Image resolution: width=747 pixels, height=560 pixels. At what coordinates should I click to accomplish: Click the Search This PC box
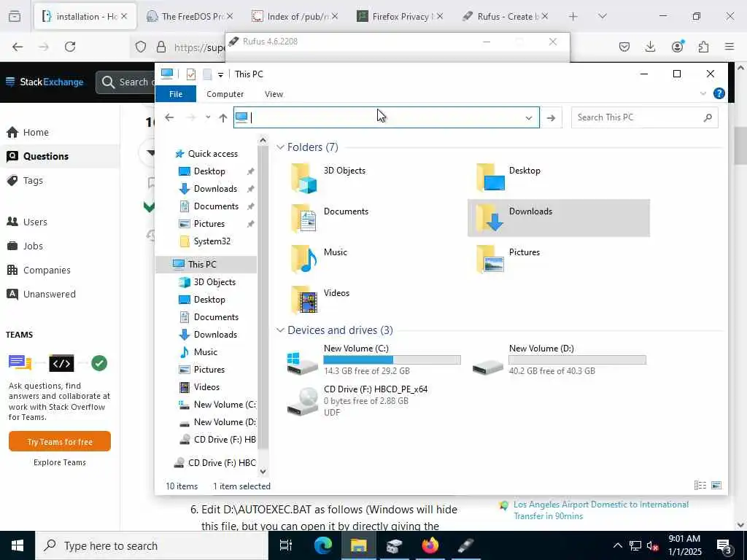[644, 117]
